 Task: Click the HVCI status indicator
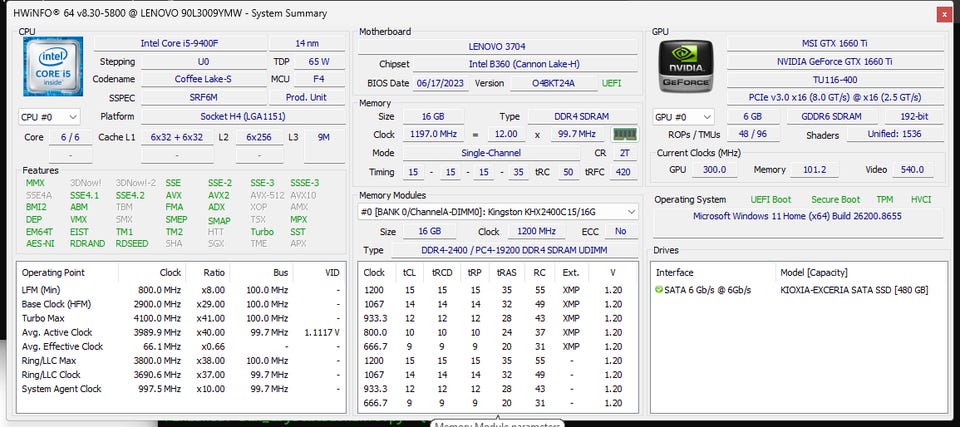[x=921, y=200]
